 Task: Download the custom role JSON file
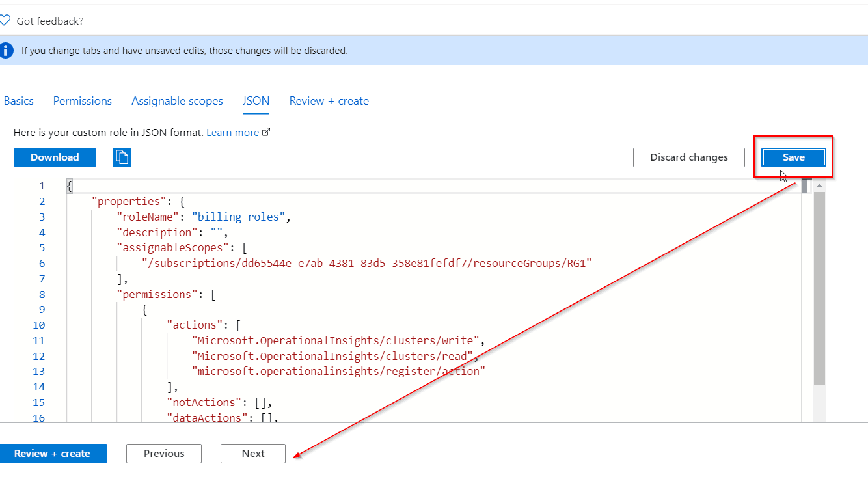(x=55, y=157)
